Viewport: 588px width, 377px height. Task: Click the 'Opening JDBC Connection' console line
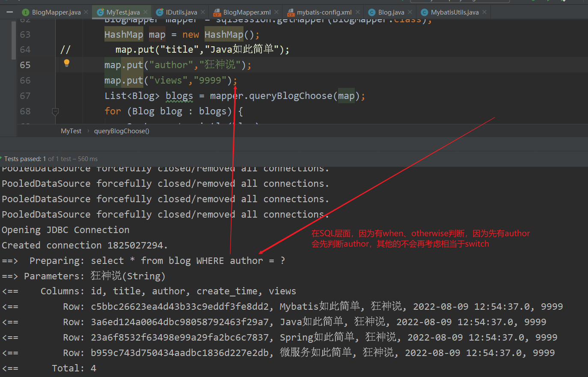[x=65, y=230]
